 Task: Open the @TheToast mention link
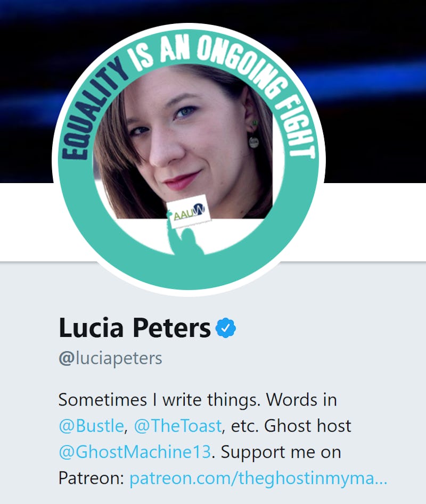(178, 426)
